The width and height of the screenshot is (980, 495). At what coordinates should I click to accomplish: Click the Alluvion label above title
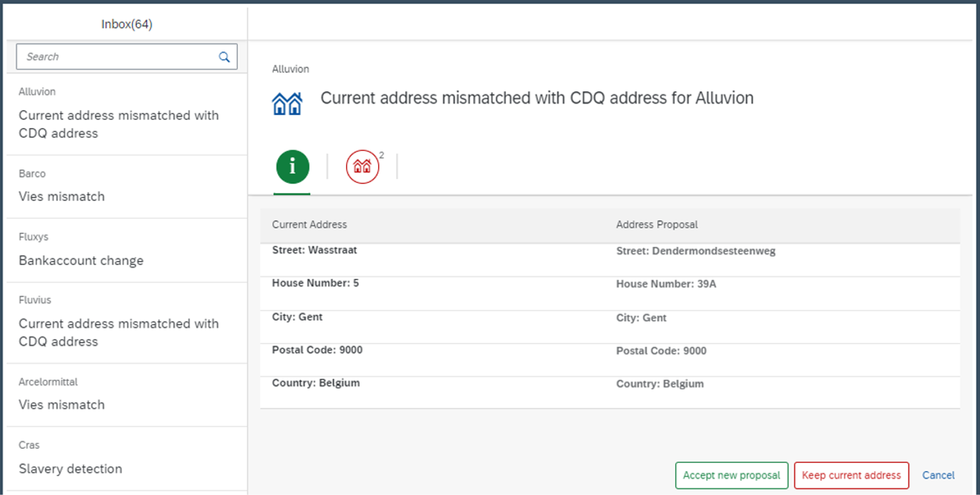[x=291, y=69]
